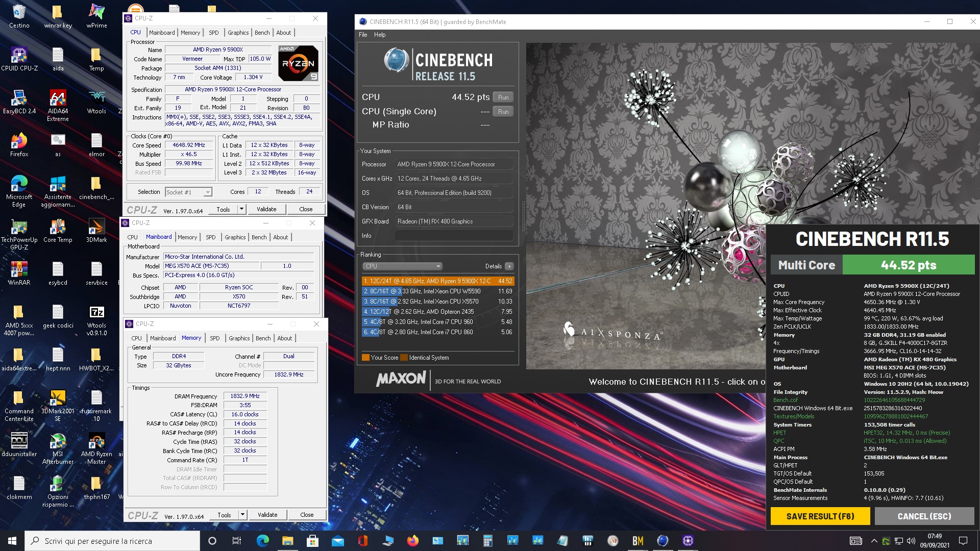Switch to Mainboard tab in top CPU-Z

162,33
